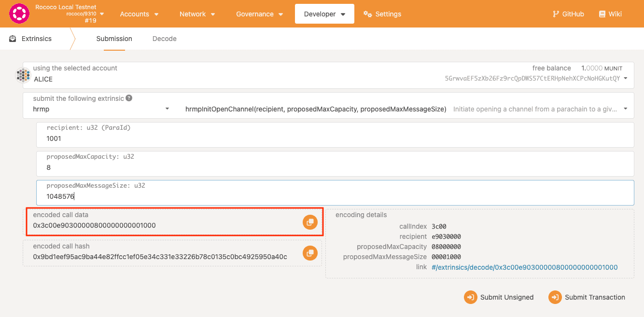The image size is (644, 317).
Task: Click ALICE's account identicon
Action: pos(23,75)
